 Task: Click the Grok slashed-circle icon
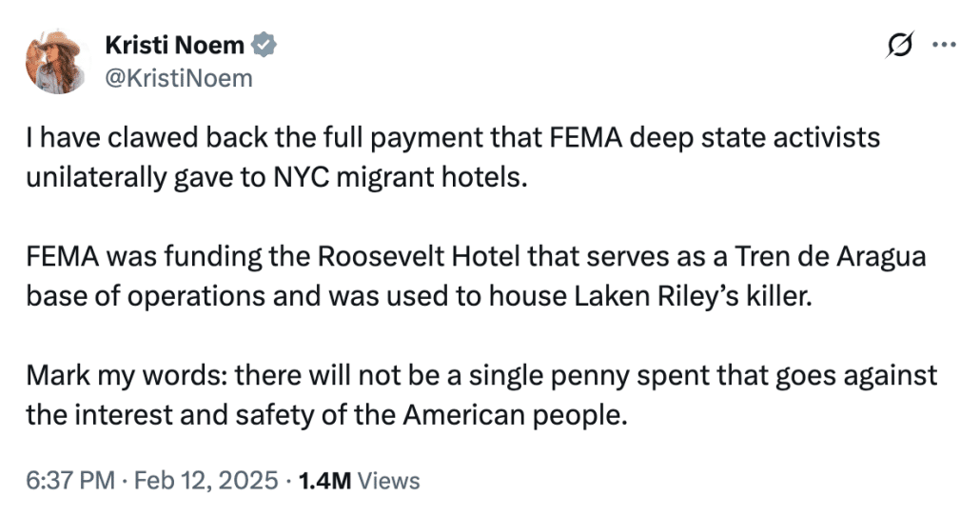(x=899, y=44)
